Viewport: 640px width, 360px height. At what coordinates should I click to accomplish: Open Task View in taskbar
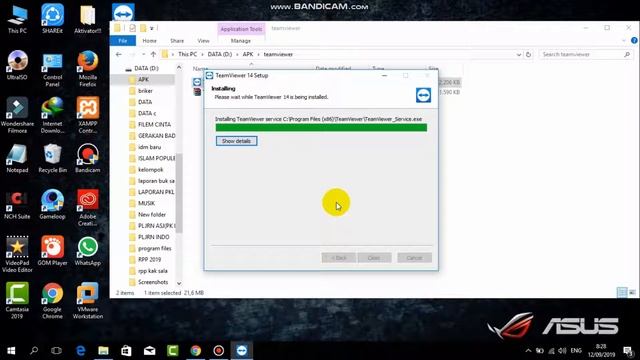coord(56,351)
